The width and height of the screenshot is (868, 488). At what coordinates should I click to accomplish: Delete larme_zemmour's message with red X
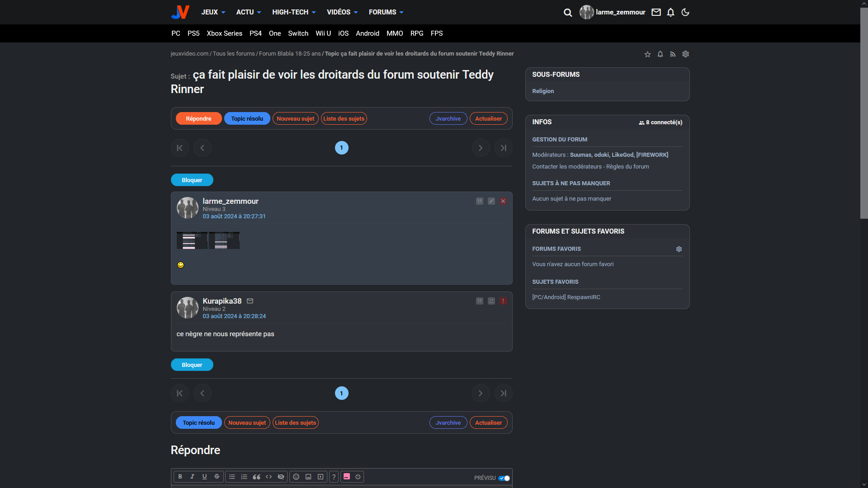click(503, 201)
